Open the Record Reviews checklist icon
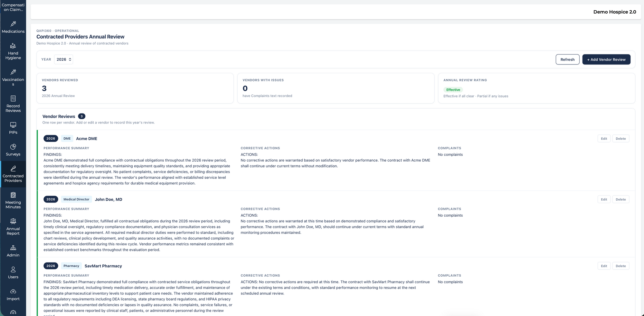 coord(13,98)
